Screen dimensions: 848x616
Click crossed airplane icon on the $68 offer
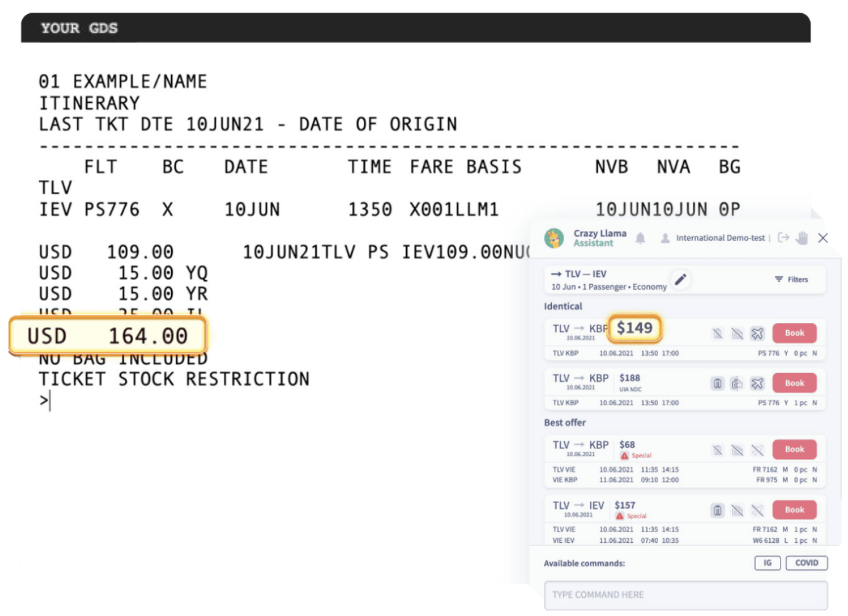click(x=757, y=450)
